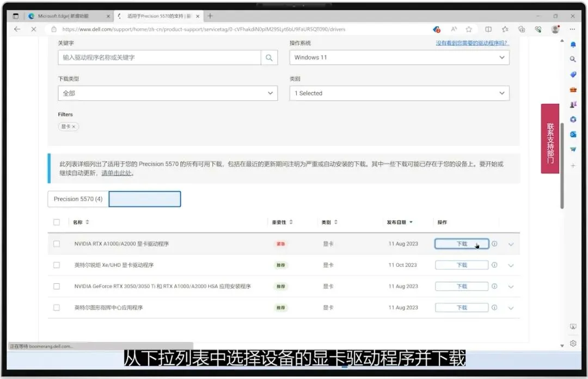Click 下载 for the NVIDIA RTX driver
588x379 pixels.
(461, 244)
